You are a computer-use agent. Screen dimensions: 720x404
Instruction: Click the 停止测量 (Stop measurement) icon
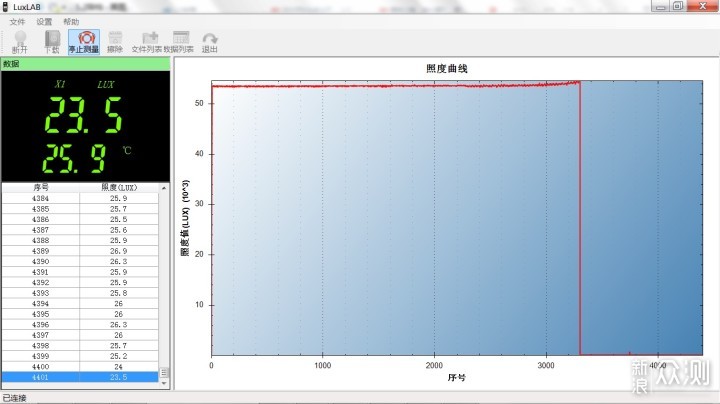click(x=84, y=42)
